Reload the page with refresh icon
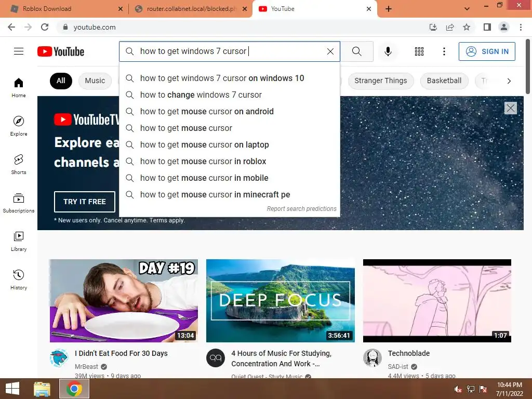The height and width of the screenshot is (399, 532). pos(45,27)
